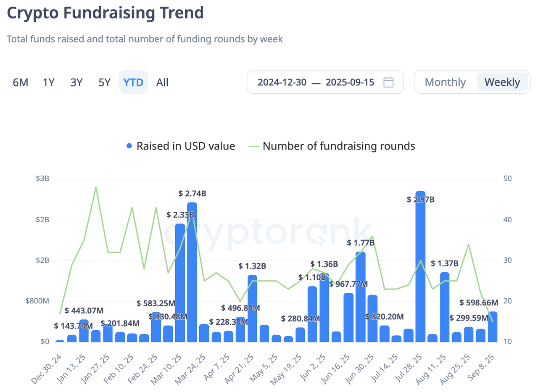This screenshot has width=538, height=392.
Task: Switch chart to Monthly view
Action: (x=445, y=82)
